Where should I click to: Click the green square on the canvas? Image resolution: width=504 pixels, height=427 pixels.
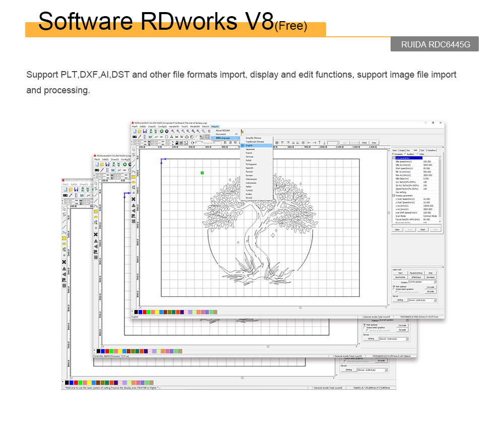click(202, 173)
